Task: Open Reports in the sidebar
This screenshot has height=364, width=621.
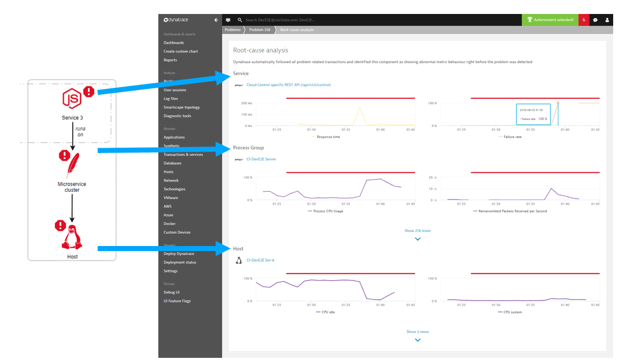Action: (x=170, y=60)
